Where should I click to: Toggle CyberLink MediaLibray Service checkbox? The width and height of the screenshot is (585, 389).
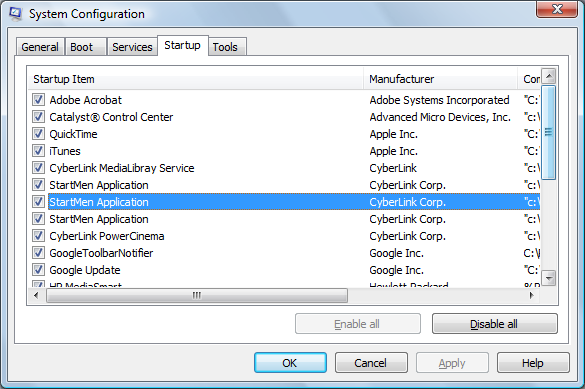coord(38,168)
